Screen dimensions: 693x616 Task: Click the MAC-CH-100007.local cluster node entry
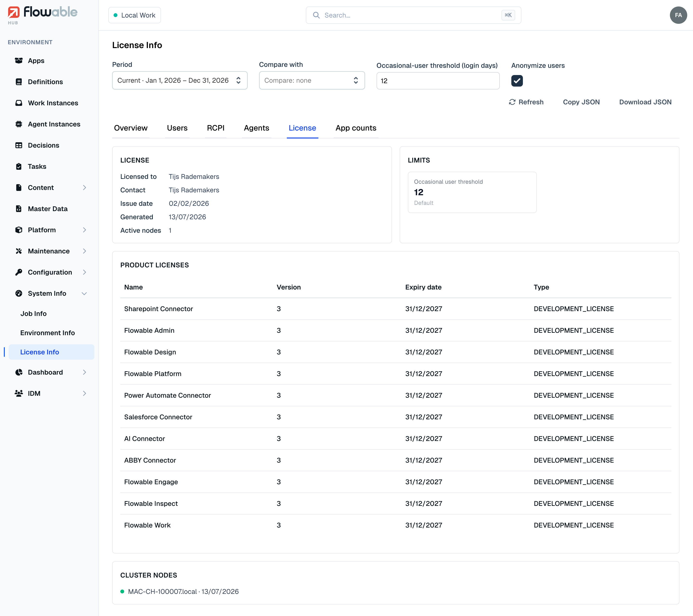[179, 592]
